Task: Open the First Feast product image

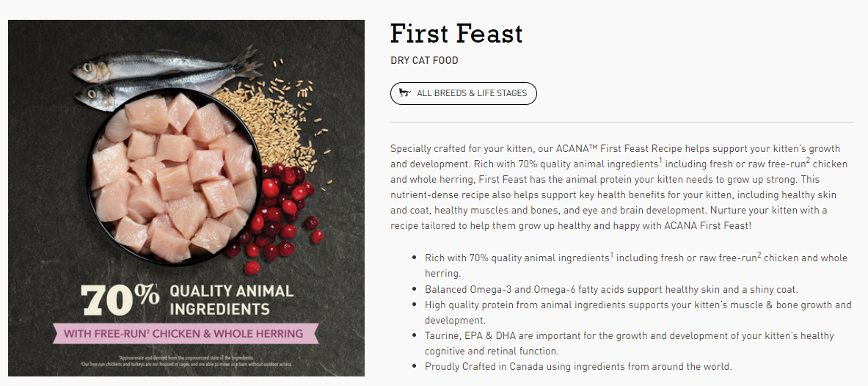Action: (x=186, y=198)
